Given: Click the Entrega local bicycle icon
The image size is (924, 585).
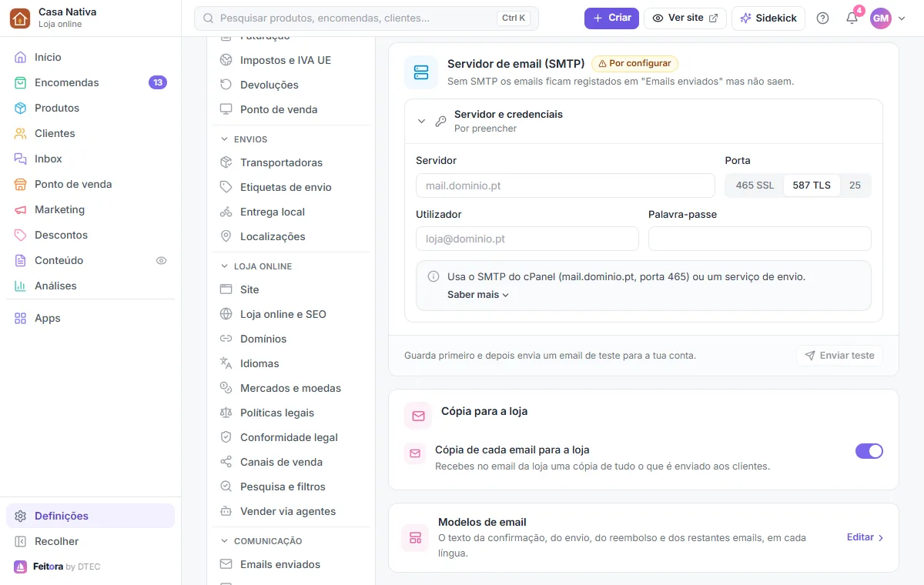Looking at the screenshot, I should (x=226, y=212).
